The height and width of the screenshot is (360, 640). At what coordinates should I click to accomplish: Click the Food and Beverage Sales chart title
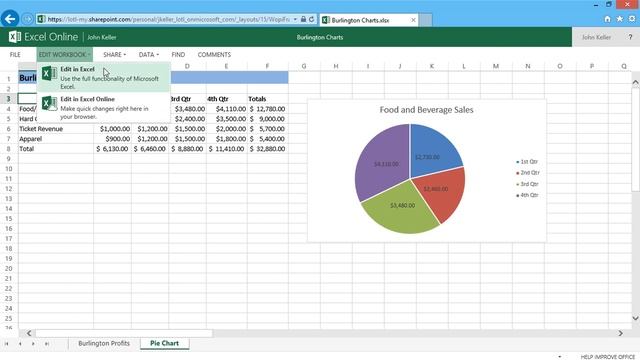click(426, 110)
